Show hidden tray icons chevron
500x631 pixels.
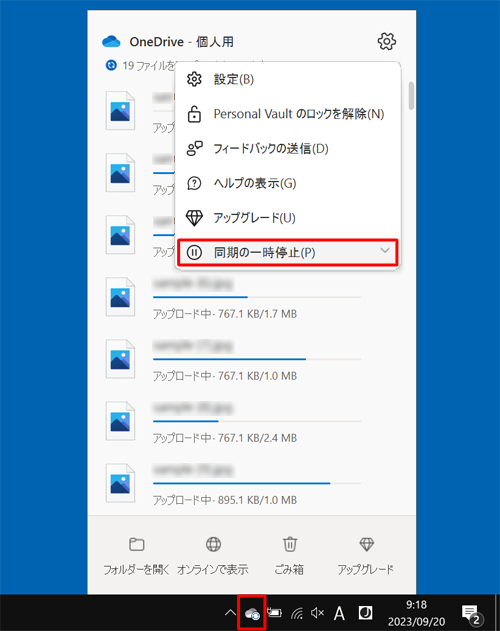click(230, 613)
